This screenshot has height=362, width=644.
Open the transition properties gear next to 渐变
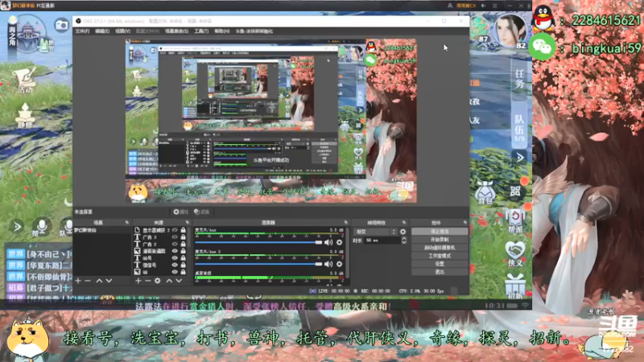point(403,232)
